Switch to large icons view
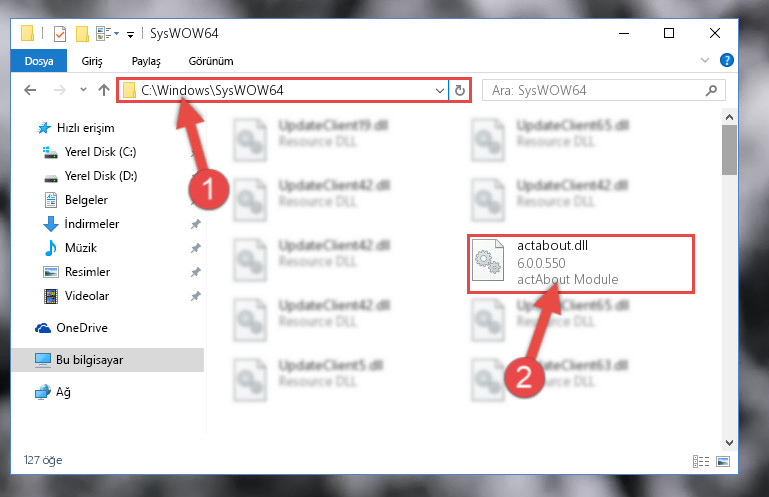 [x=723, y=461]
